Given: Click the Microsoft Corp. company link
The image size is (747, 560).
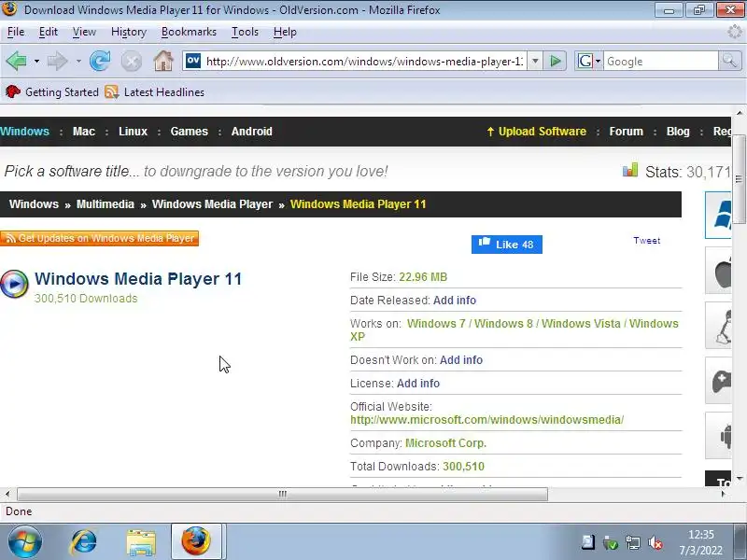Looking at the screenshot, I should point(445,443).
